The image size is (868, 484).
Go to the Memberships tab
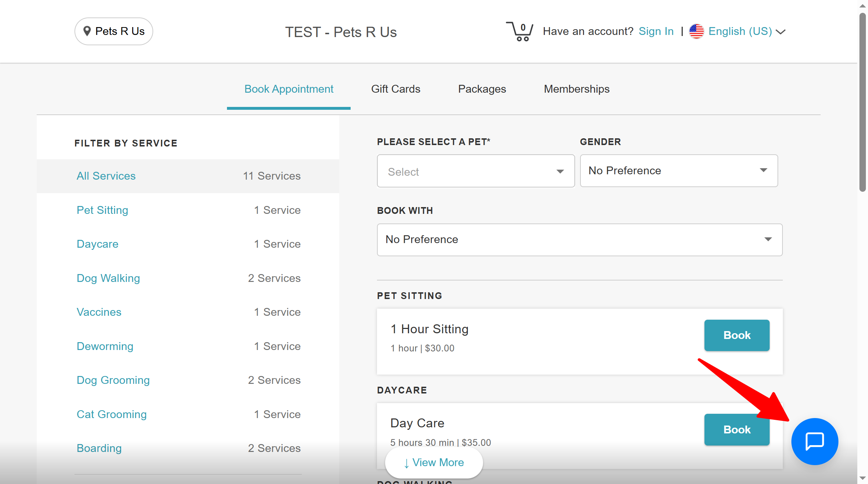[x=576, y=89]
